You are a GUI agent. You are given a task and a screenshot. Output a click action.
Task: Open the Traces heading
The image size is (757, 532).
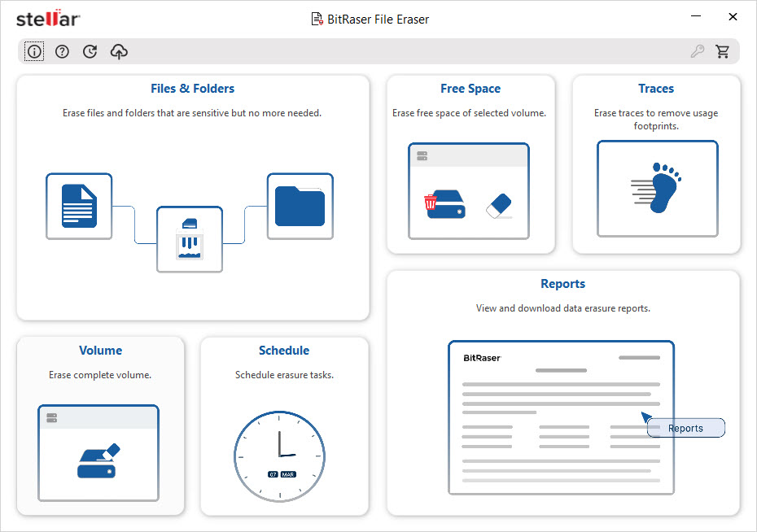656,89
